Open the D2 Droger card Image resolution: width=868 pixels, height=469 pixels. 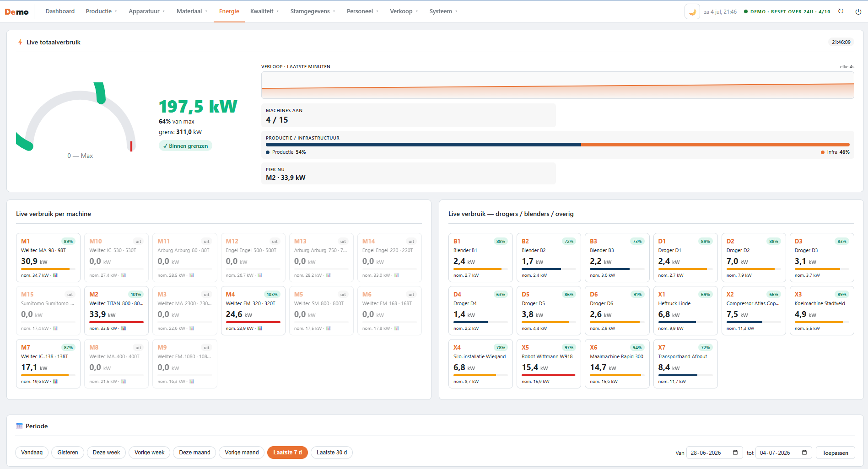coord(753,257)
